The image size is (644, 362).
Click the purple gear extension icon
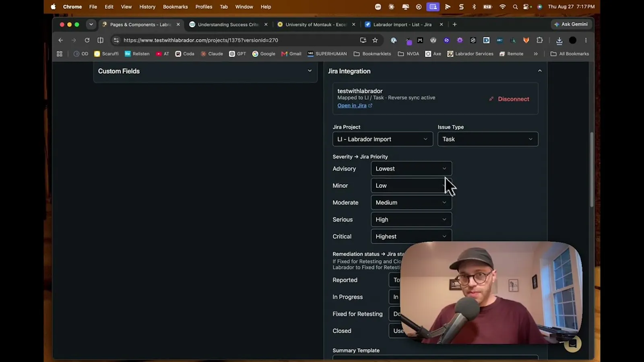460,40
